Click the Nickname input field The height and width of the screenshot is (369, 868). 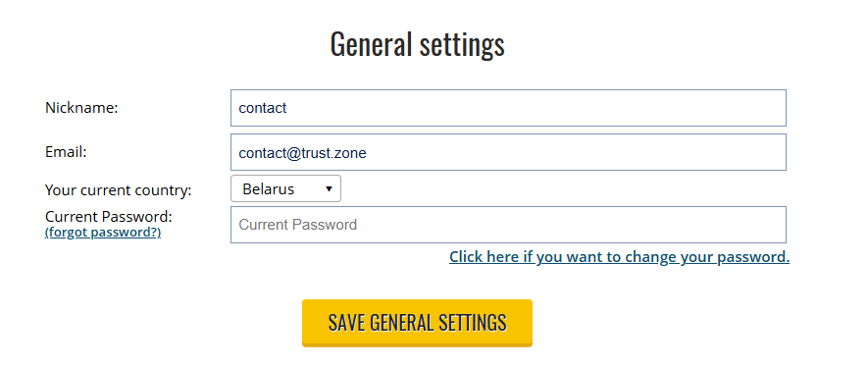pyautogui.click(x=508, y=108)
